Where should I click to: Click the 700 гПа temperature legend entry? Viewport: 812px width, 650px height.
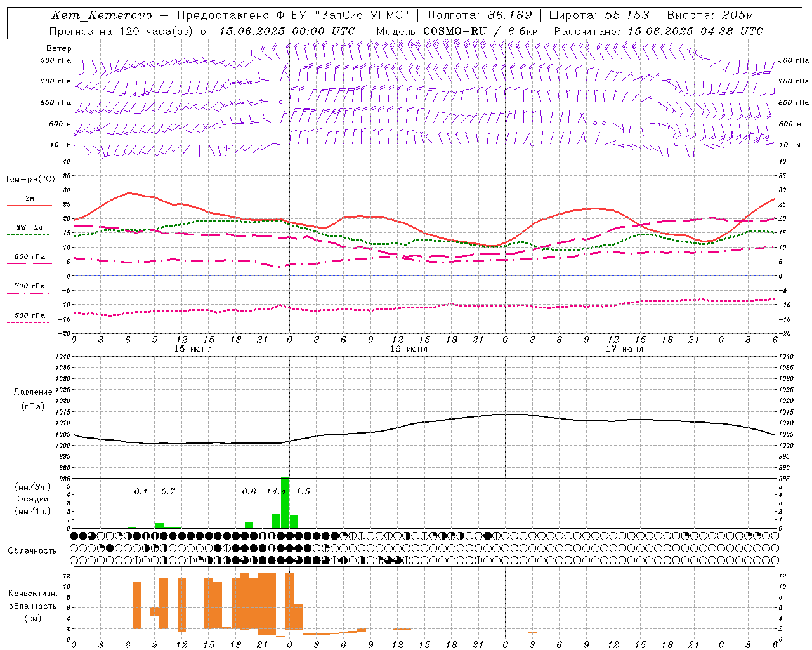tap(30, 286)
